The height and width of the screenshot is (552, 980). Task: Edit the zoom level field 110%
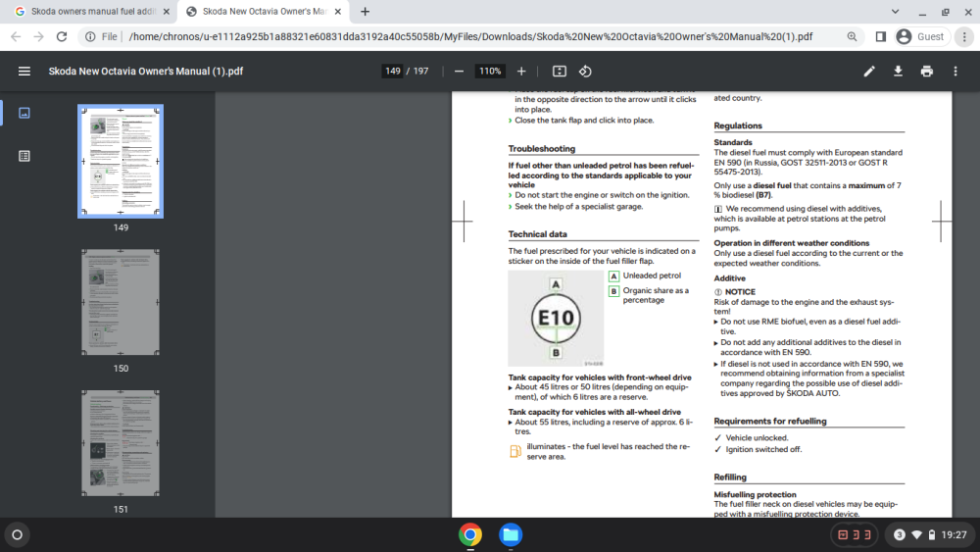[x=490, y=72]
